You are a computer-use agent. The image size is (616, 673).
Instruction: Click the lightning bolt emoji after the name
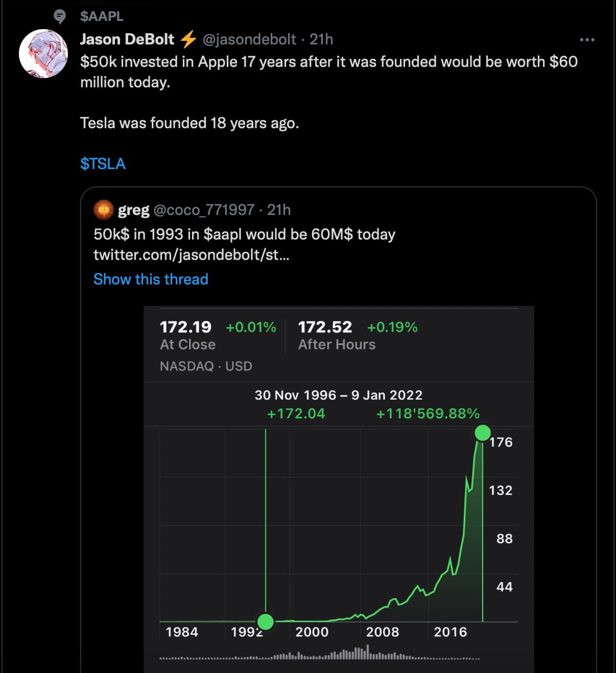pos(188,39)
